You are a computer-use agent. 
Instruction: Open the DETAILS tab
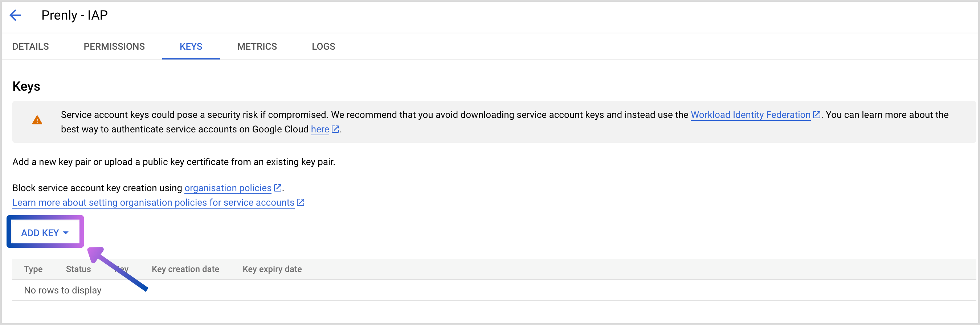tap(30, 46)
